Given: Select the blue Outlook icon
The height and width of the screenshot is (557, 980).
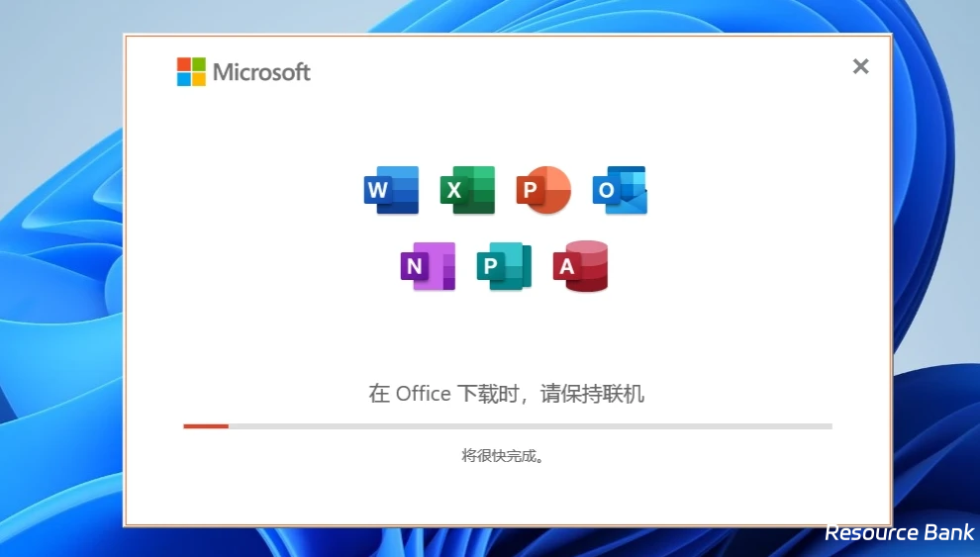Looking at the screenshot, I should [x=620, y=190].
